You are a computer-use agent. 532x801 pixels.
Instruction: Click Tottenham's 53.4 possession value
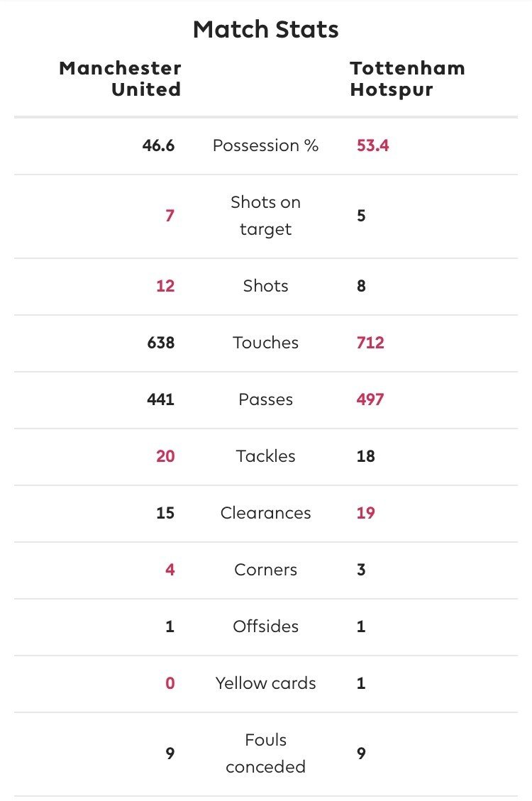point(372,145)
